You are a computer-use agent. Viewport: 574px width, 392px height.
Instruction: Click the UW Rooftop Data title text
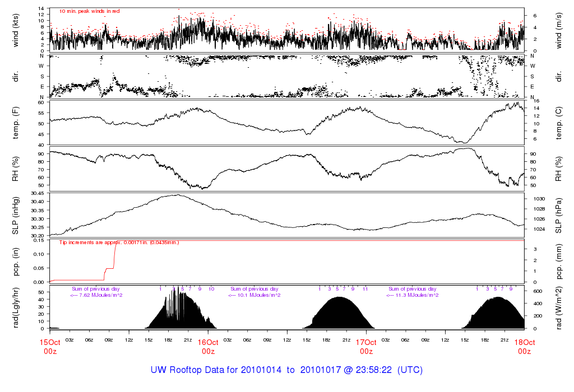click(x=286, y=370)
